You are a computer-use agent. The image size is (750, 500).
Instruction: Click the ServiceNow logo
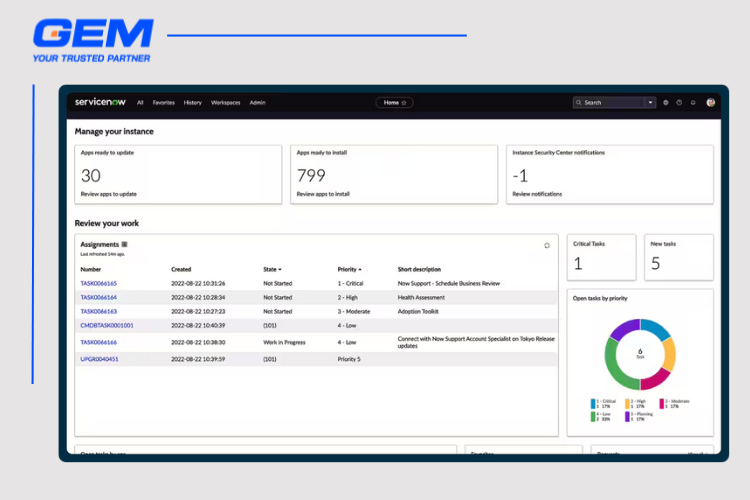[x=100, y=102]
